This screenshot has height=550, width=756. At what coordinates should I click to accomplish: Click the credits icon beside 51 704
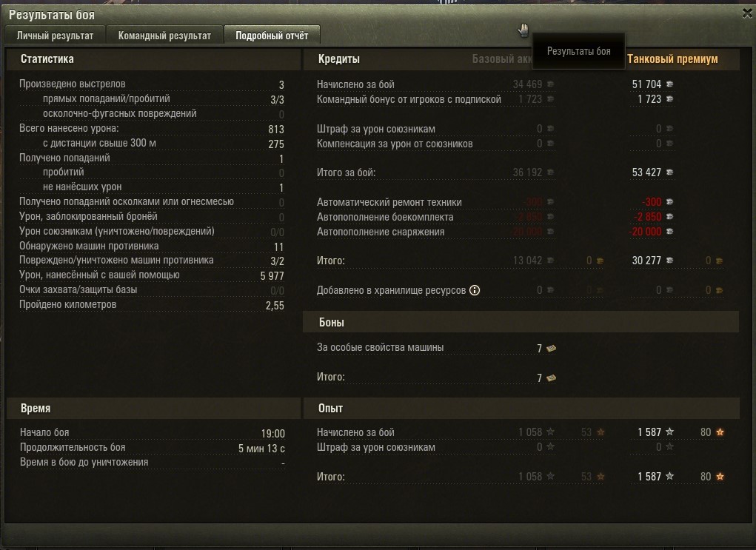tap(669, 84)
